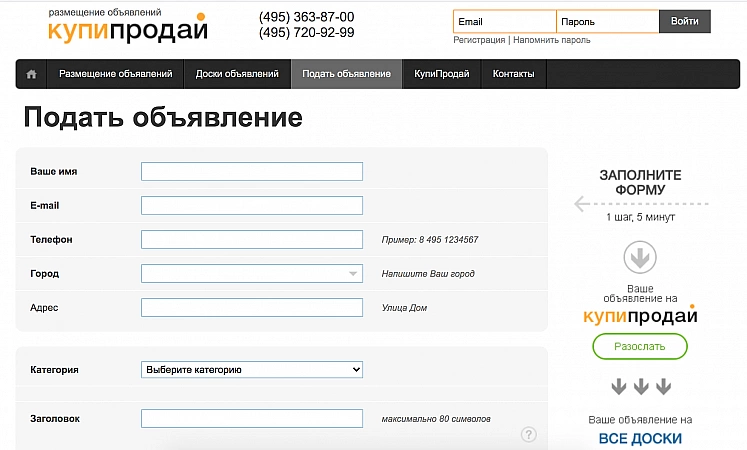Click the Пароль field in header

tap(607, 21)
